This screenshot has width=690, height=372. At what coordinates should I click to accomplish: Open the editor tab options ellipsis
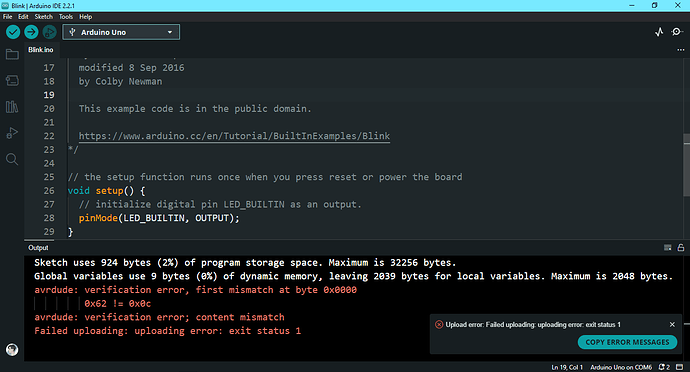pyautogui.click(x=681, y=50)
